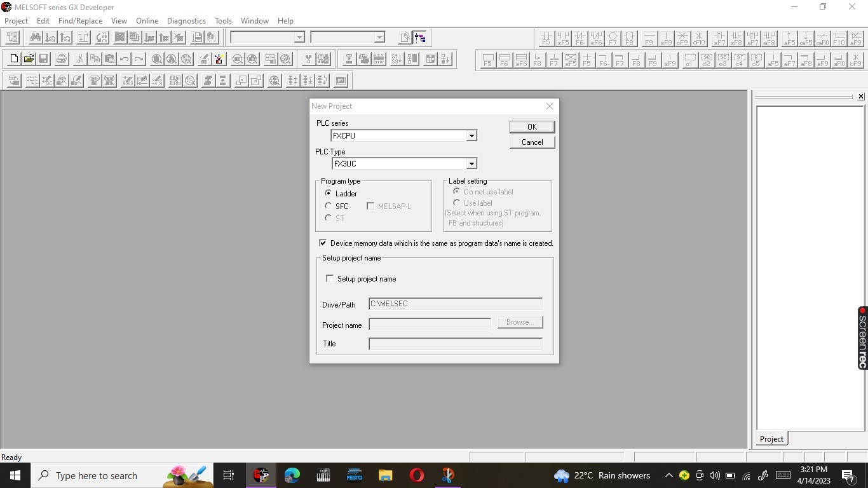Switch to the Project tab in side panel
The height and width of the screenshot is (488, 868).
coord(771,439)
